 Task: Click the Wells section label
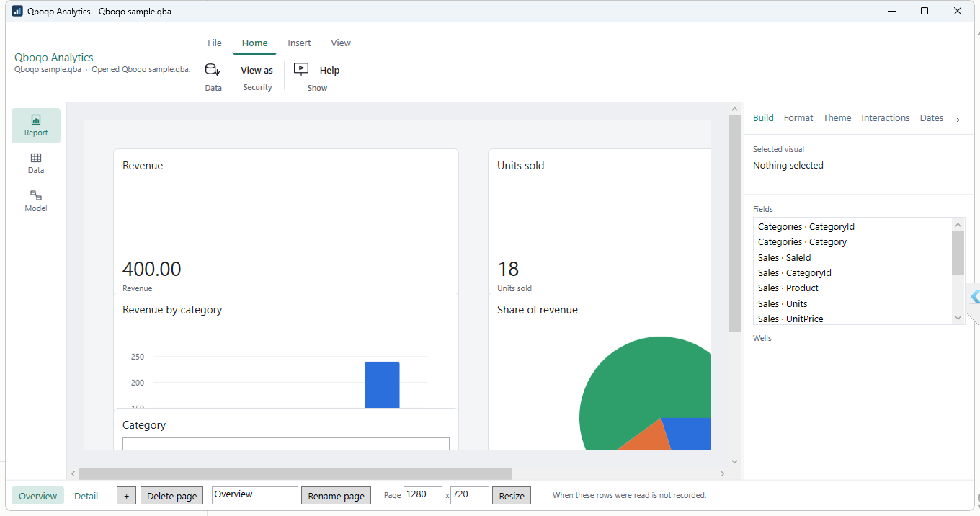(x=762, y=338)
